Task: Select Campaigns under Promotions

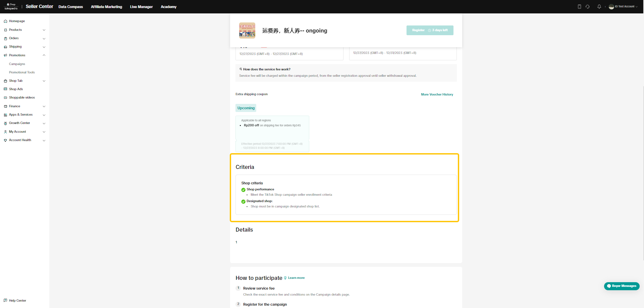Action: tap(17, 64)
